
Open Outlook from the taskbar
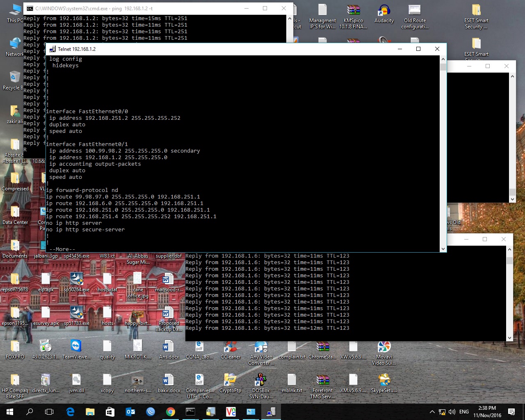click(130, 411)
